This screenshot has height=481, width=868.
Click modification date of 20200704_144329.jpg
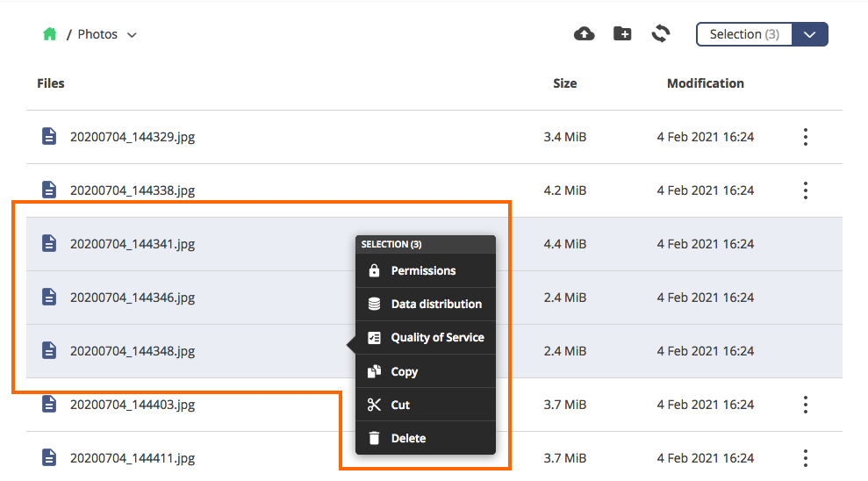(x=706, y=137)
